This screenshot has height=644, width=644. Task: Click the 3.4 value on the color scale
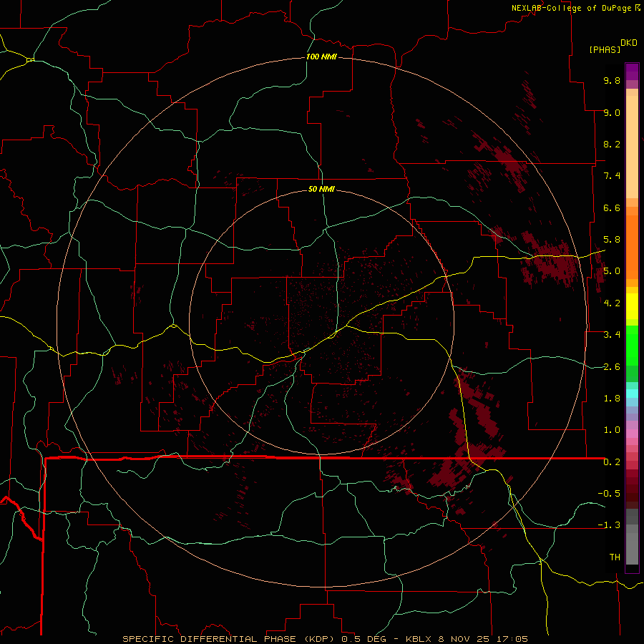pos(612,335)
